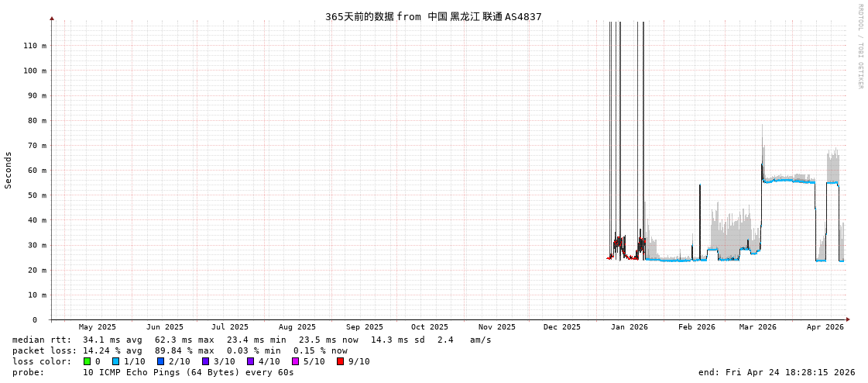Click the graph title with AS4837
Image resolution: width=868 pixels, height=383 pixels.
[x=433, y=16]
